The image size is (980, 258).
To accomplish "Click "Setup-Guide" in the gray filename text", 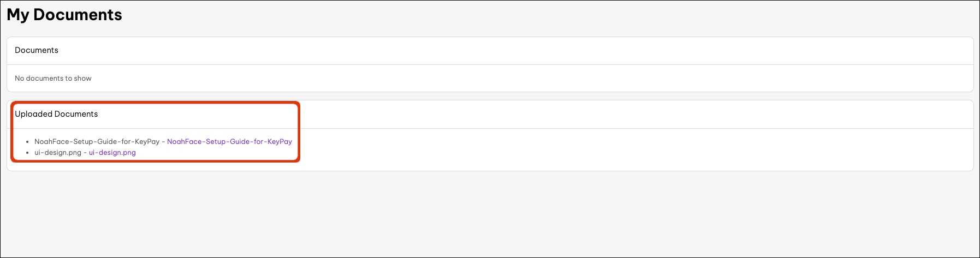I will coord(96,141).
